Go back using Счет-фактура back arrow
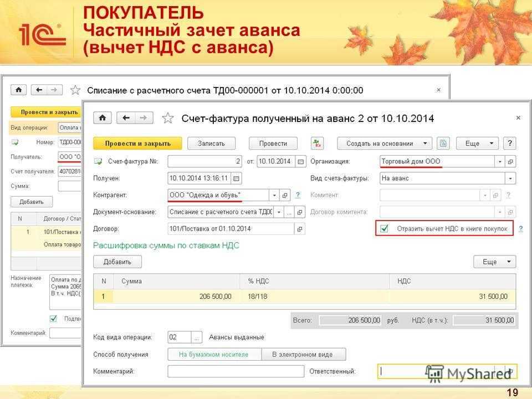Image resolution: width=532 pixels, height=399 pixels. [126, 118]
